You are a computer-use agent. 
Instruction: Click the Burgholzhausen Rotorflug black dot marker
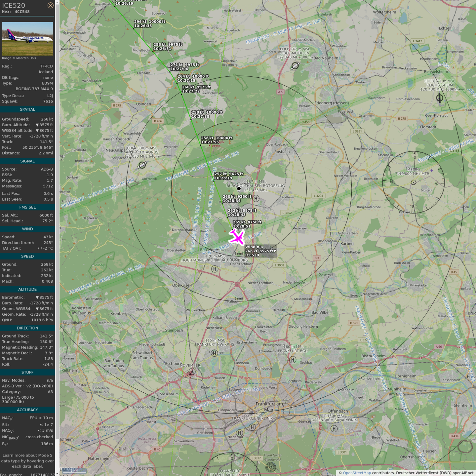239,189
